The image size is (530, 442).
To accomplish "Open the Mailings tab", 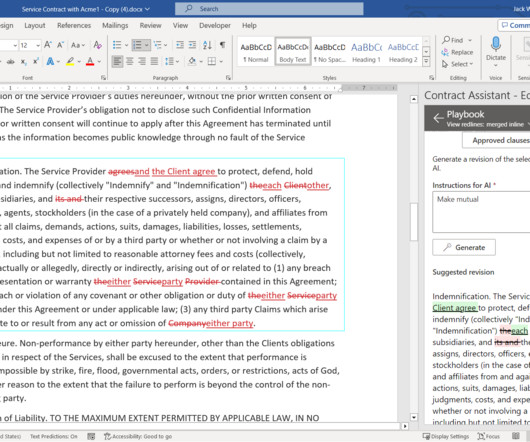I will (x=115, y=26).
